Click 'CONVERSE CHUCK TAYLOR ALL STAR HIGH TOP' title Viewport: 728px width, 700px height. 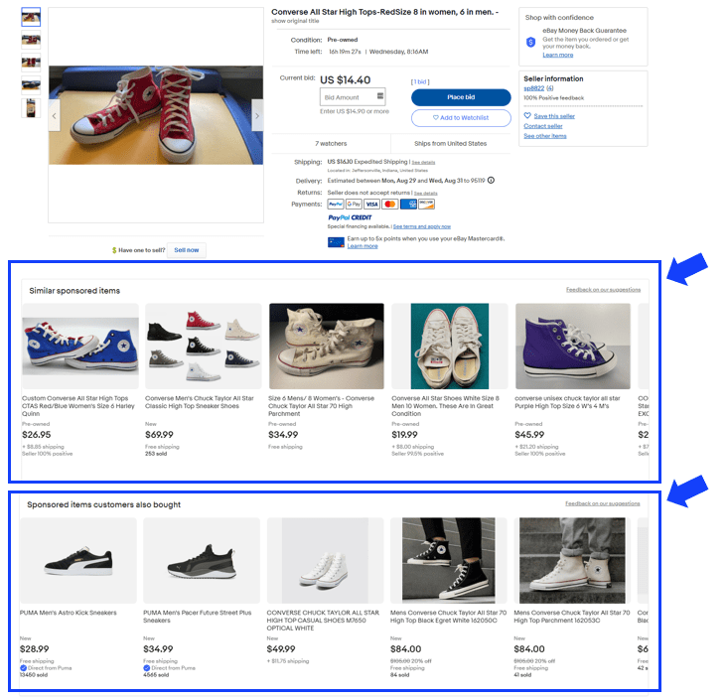coord(323,621)
